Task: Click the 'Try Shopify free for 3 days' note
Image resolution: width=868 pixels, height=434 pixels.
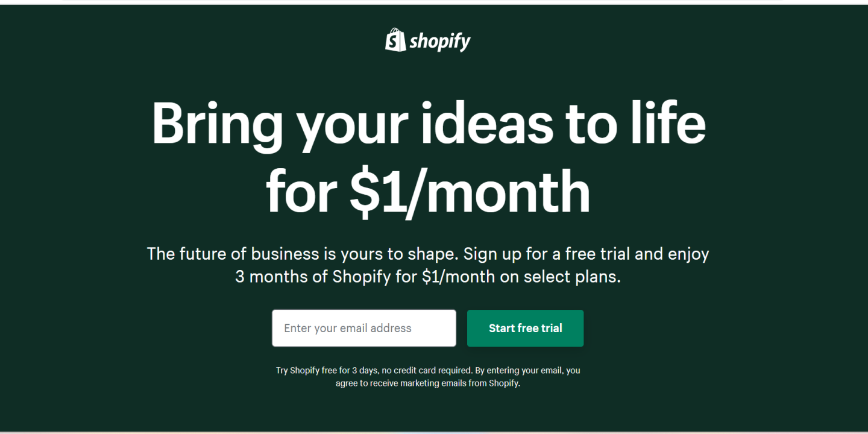Action: (326, 370)
